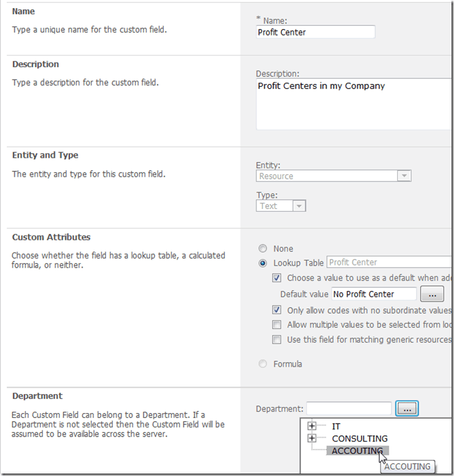Viewport: 454px width, 476px height.
Task: Toggle only allow codes without subordinates checkbox
Action: [277, 310]
